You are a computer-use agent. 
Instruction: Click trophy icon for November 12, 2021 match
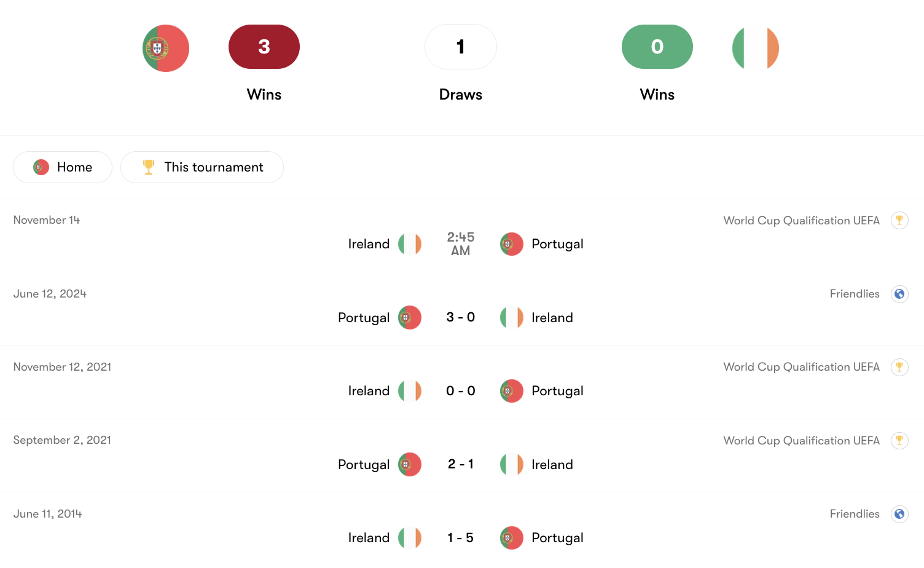click(899, 367)
